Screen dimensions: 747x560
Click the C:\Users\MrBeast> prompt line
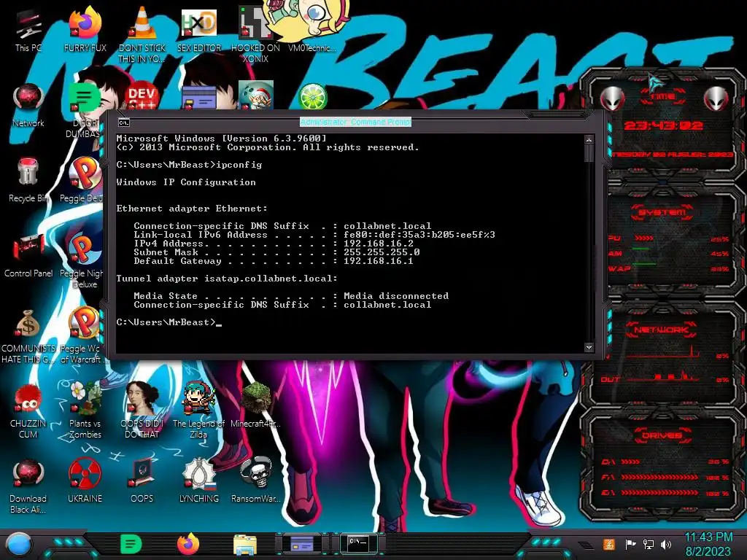click(169, 322)
